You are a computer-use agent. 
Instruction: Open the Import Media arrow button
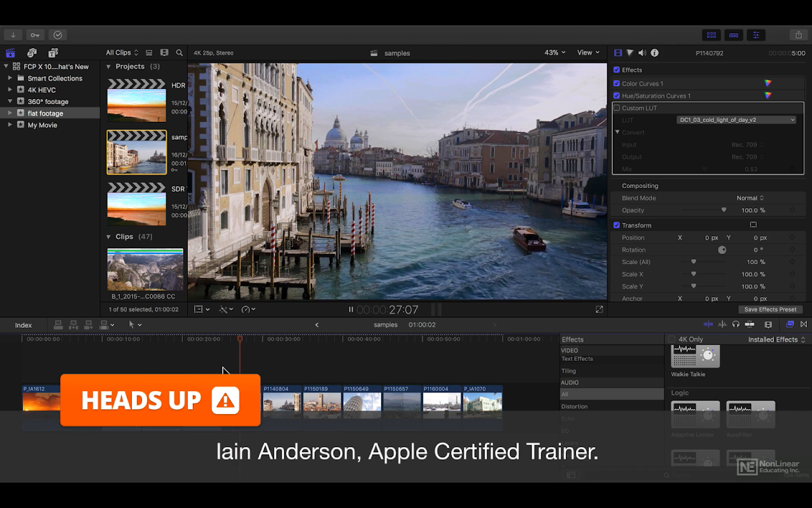pos(13,35)
